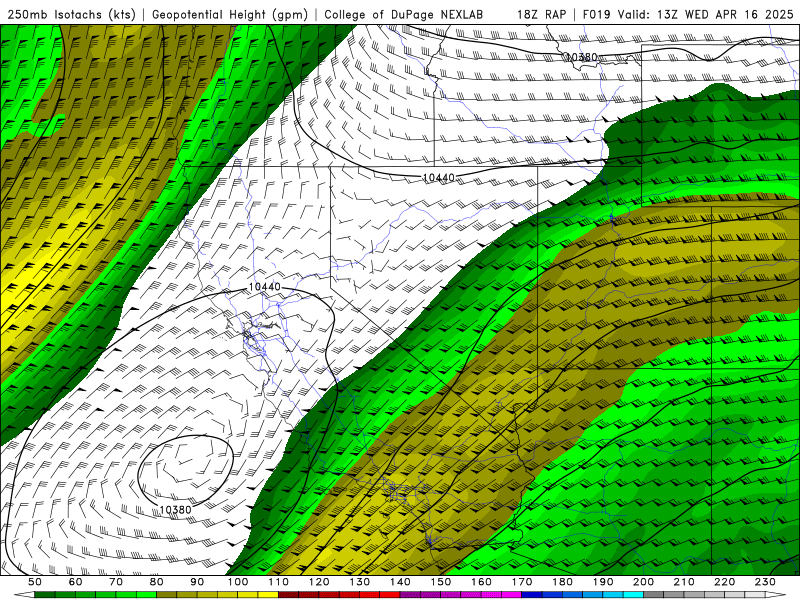Click the 'F019' forecast hour text
The image size is (800, 600).
pyautogui.click(x=597, y=14)
